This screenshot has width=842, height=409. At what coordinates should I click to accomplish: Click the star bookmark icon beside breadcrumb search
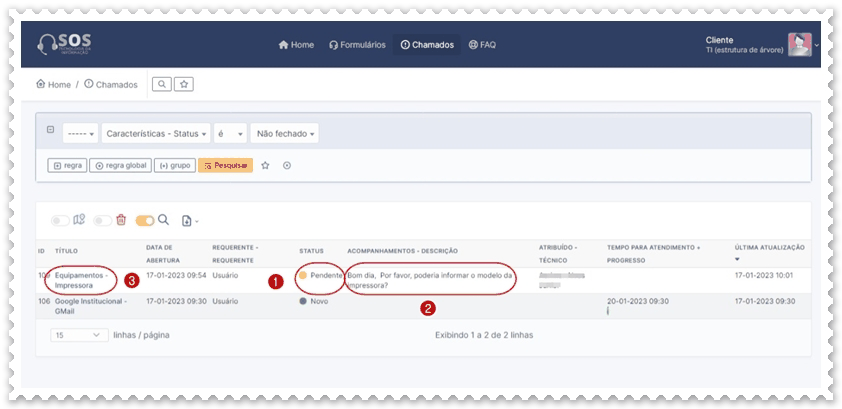point(183,84)
